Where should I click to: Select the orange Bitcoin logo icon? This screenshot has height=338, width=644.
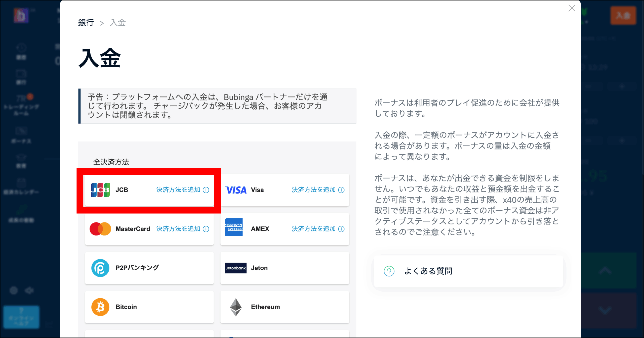coord(100,307)
